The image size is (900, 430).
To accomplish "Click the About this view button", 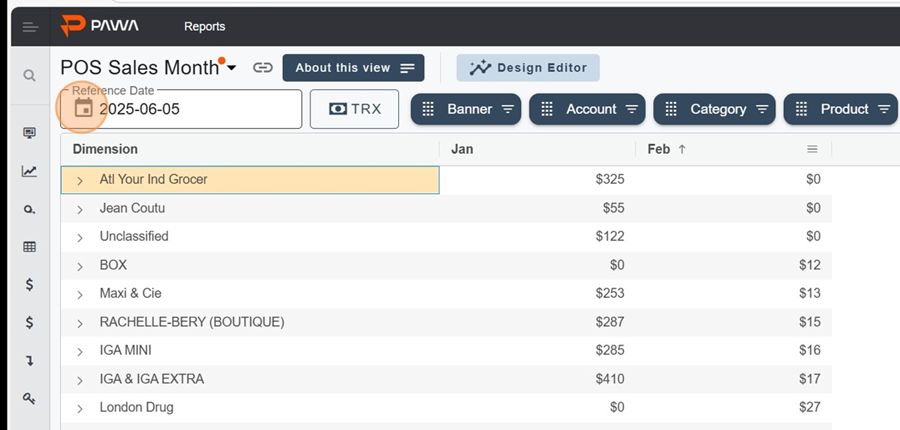I will [353, 68].
